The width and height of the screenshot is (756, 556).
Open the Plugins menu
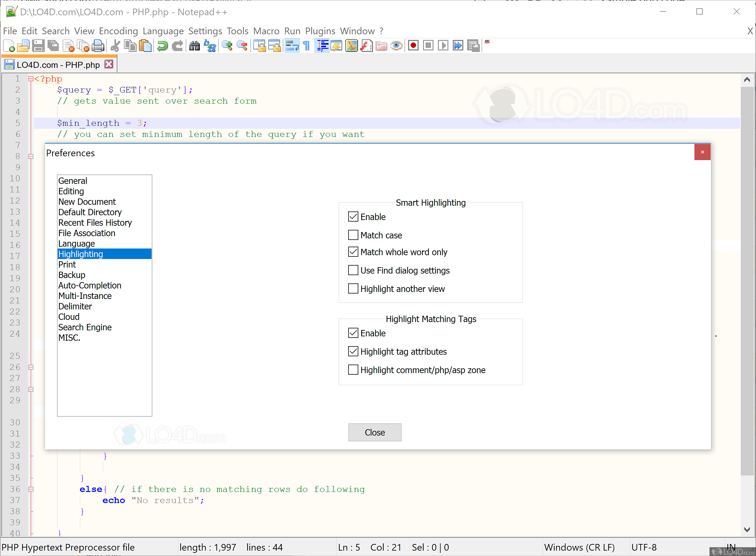[320, 31]
